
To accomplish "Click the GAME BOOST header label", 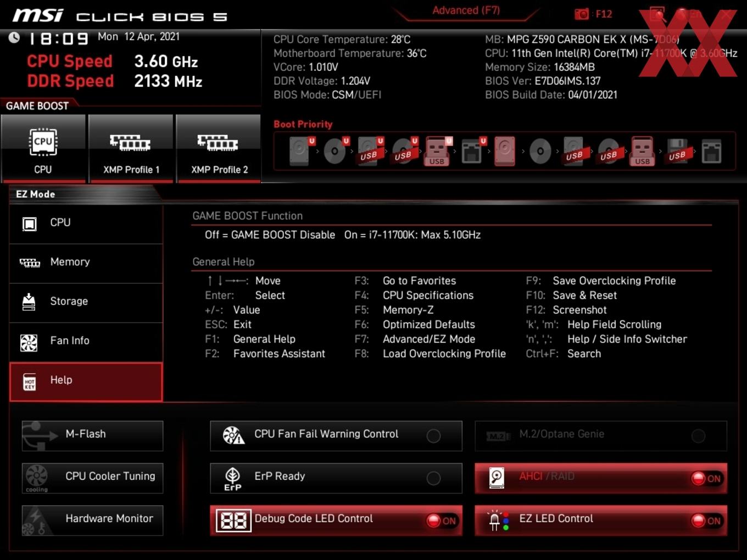I will point(37,106).
